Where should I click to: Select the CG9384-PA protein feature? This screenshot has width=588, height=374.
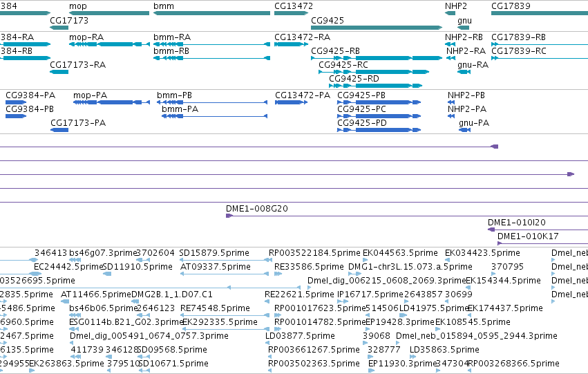coord(16,102)
